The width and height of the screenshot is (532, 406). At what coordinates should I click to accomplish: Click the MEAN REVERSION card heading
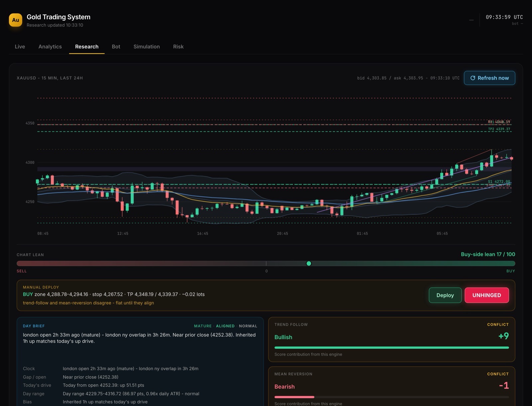pyautogui.click(x=293, y=374)
